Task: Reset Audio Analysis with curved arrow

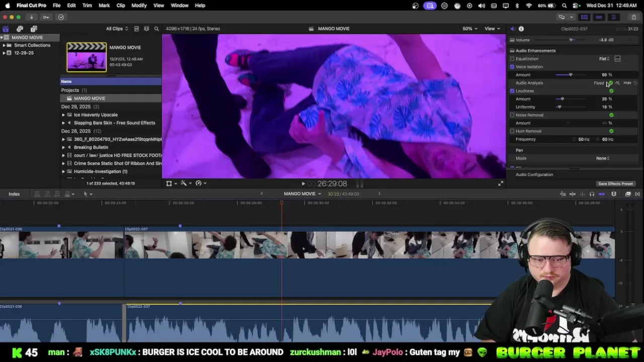Action: click(x=635, y=83)
